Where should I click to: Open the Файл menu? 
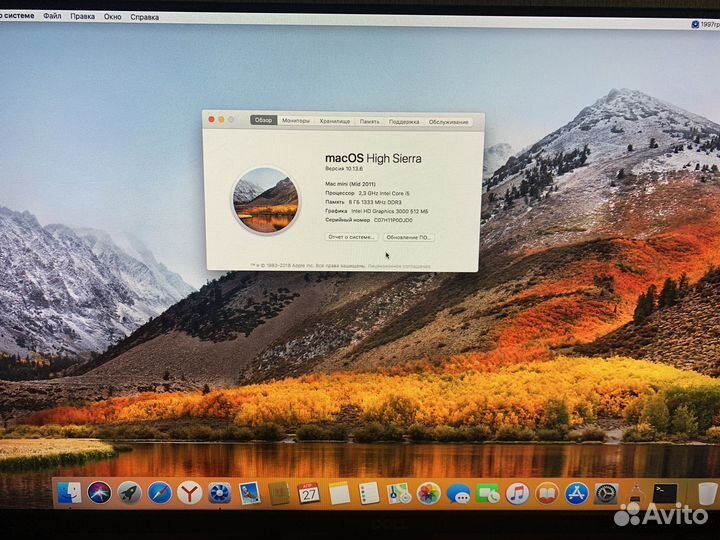(52, 16)
